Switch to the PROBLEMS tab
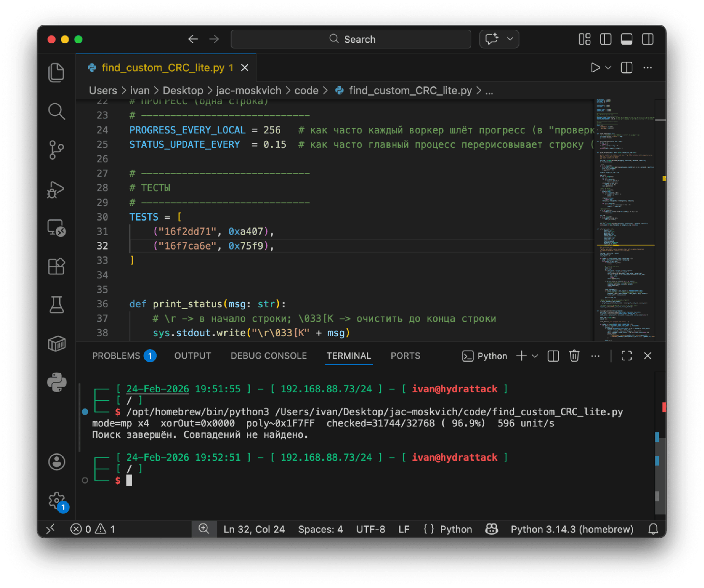The width and height of the screenshot is (704, 588). pos(116,356)
